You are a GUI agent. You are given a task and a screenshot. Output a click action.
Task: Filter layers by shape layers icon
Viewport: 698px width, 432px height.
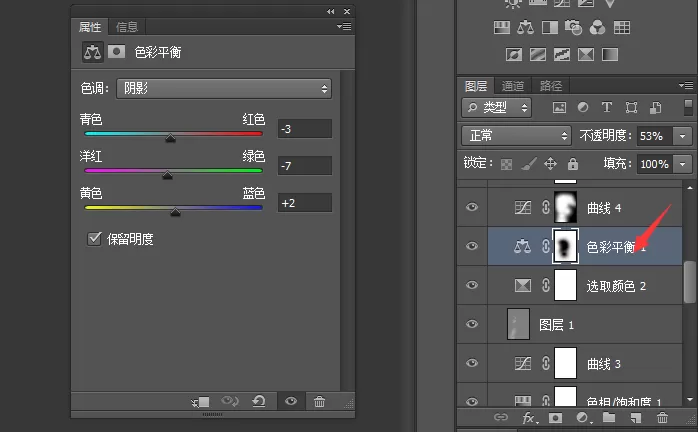(x=631, y=107)
